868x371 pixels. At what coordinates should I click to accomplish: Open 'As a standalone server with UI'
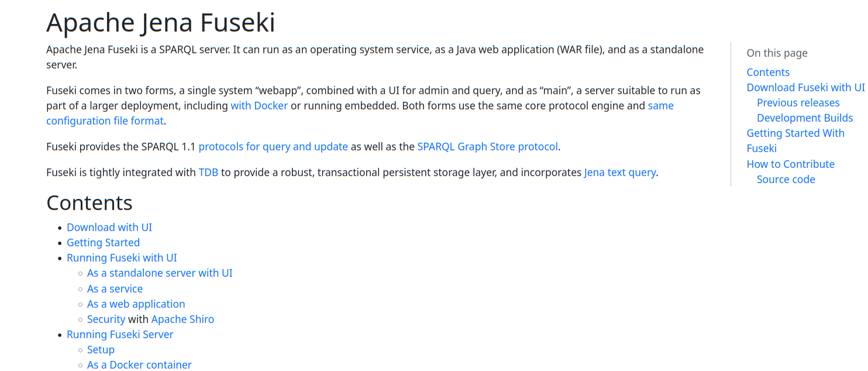160,273
